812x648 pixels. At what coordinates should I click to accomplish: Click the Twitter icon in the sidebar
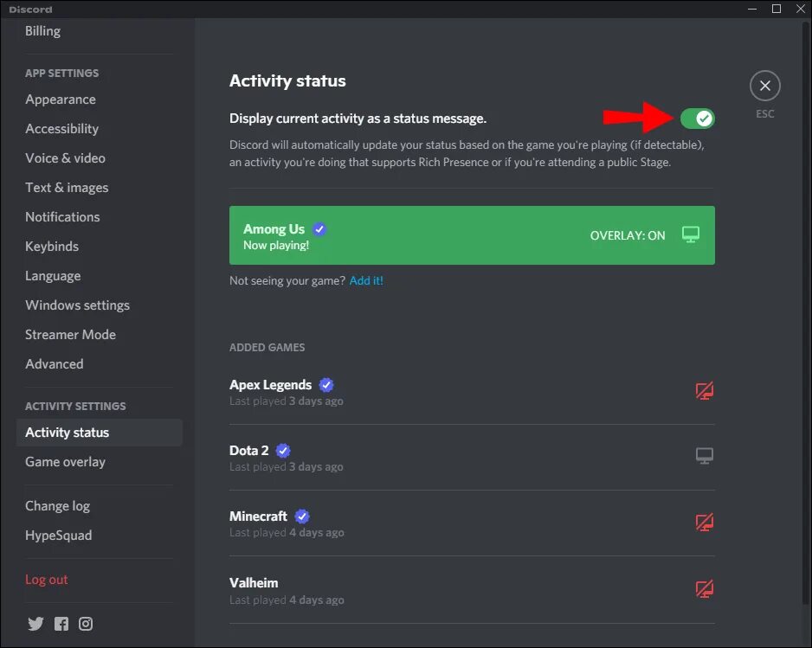(x=35, y=624)
